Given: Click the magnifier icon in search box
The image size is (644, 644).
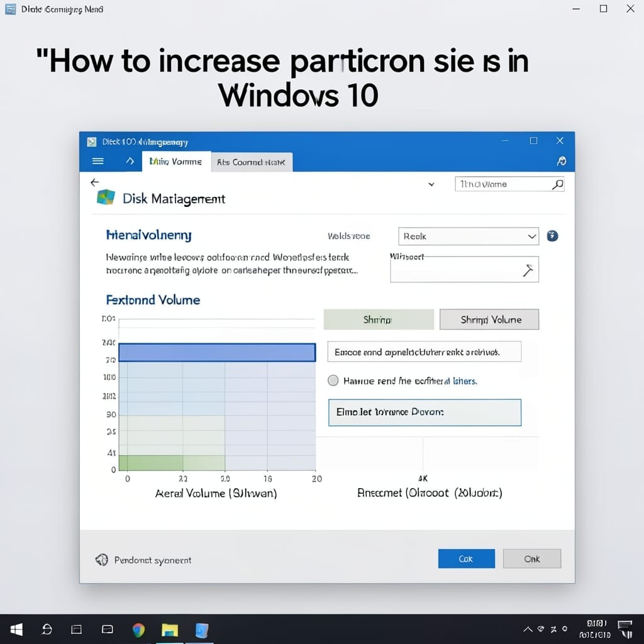Looking at the screenshot, I should (x=557, y=184).
